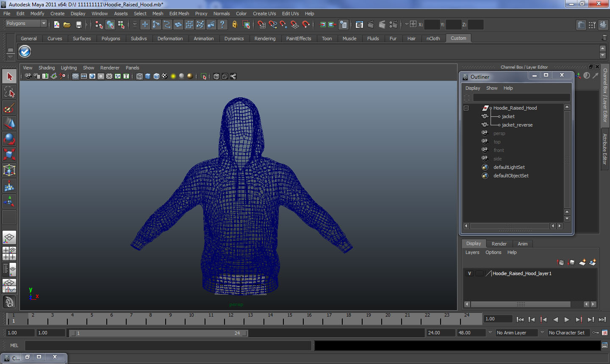
Task: Collapse the Hoodie_Raised_Hood outliner node
Action: [466, 108]
